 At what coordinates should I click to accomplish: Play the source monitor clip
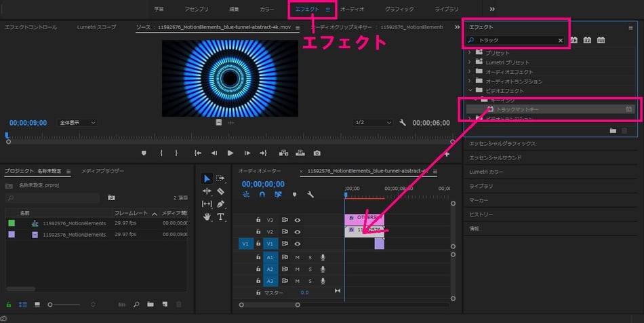tap(230, 153)
